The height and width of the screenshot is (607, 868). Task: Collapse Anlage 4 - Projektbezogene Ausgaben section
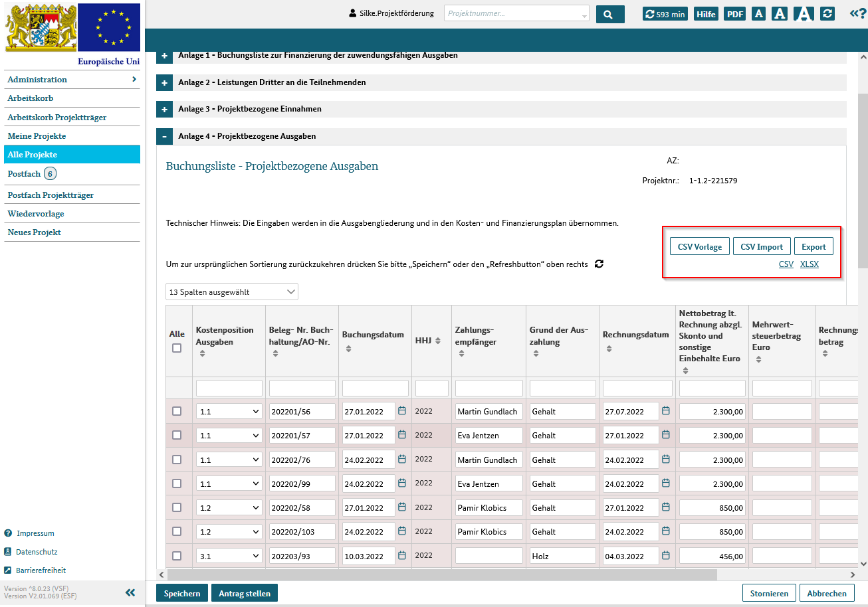coord(164,136)
